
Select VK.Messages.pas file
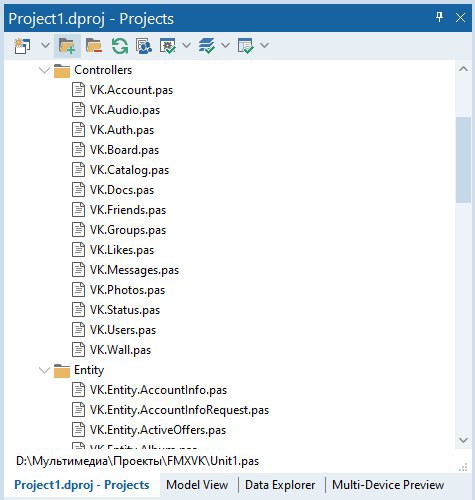click(x=134, y=270)
